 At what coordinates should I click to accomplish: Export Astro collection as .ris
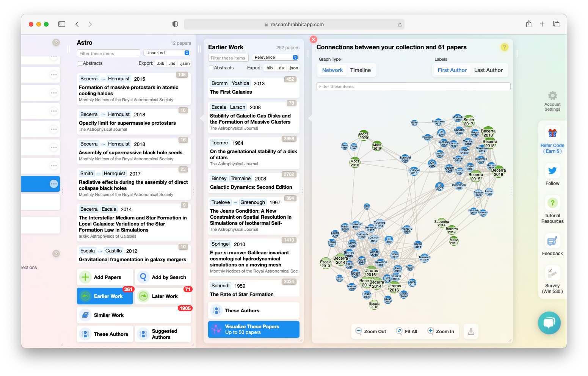(x=172, y=63)
